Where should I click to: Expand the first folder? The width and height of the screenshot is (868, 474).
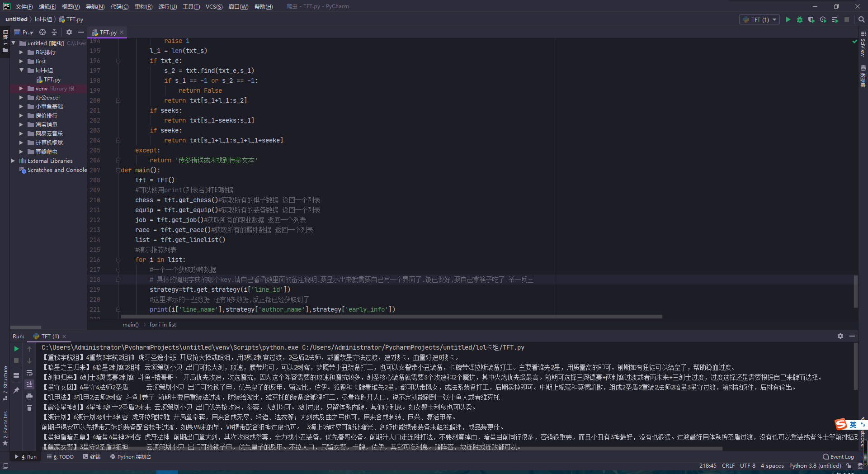(x=21, y=62)
